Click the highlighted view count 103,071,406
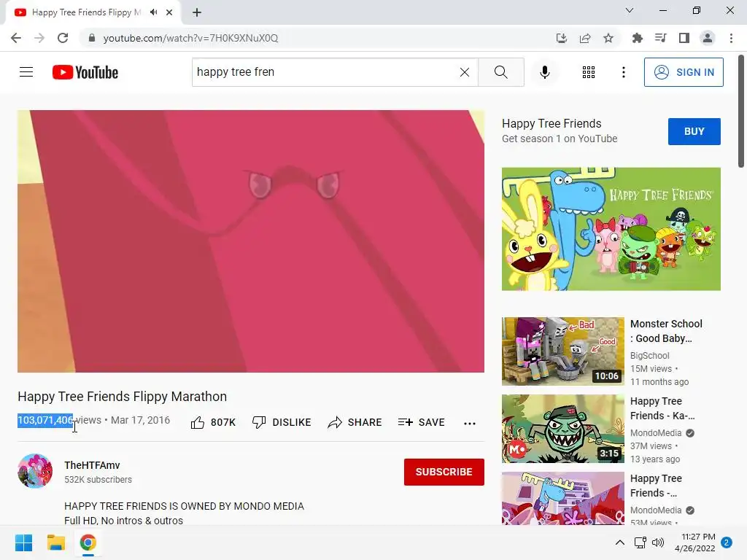This screenshot has width=747, height=560. click(45, 421)
